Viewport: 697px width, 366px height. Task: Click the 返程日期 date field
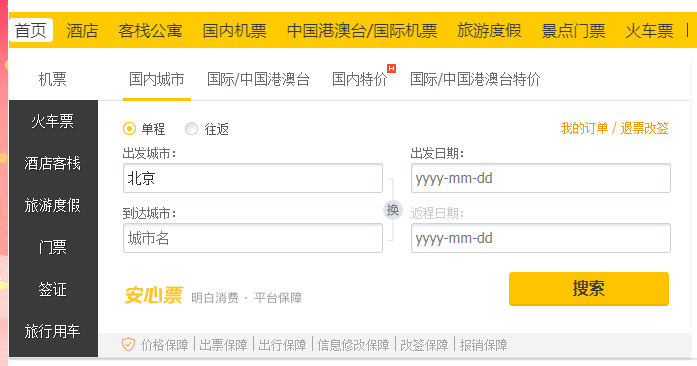pos(541,238)
